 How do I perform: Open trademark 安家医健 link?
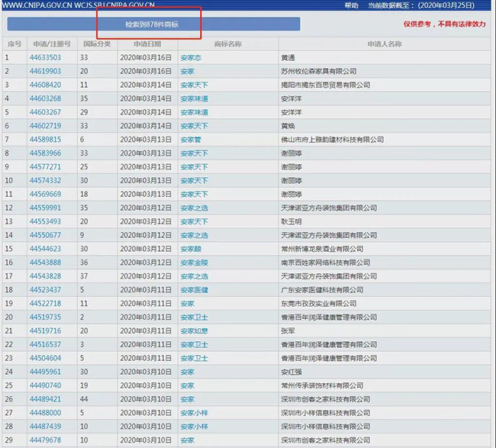pos(194,290)
